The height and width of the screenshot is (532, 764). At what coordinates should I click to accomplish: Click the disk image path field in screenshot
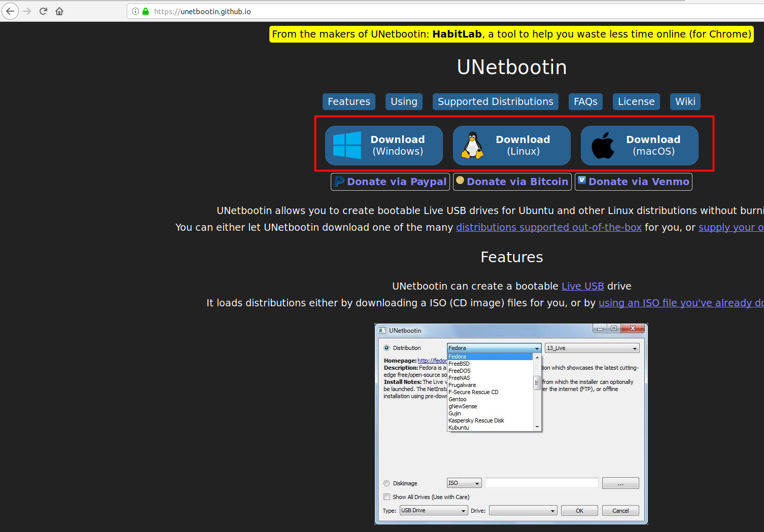(x=542, y=483)
